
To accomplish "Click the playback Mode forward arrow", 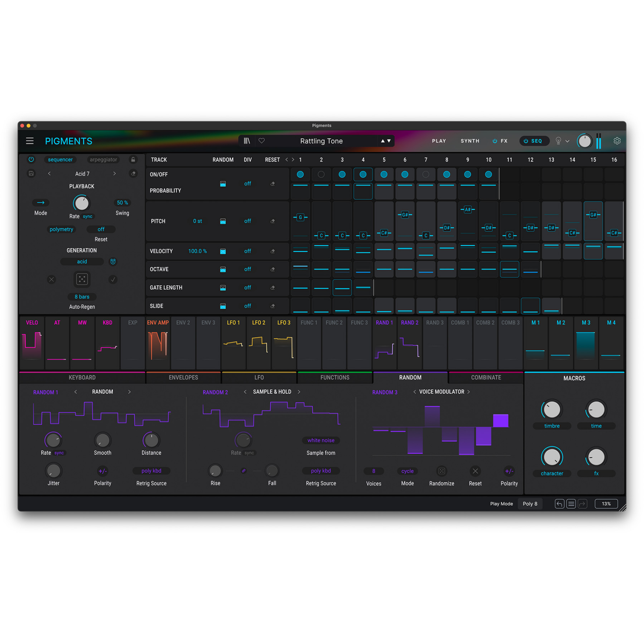I will [41, 202].
